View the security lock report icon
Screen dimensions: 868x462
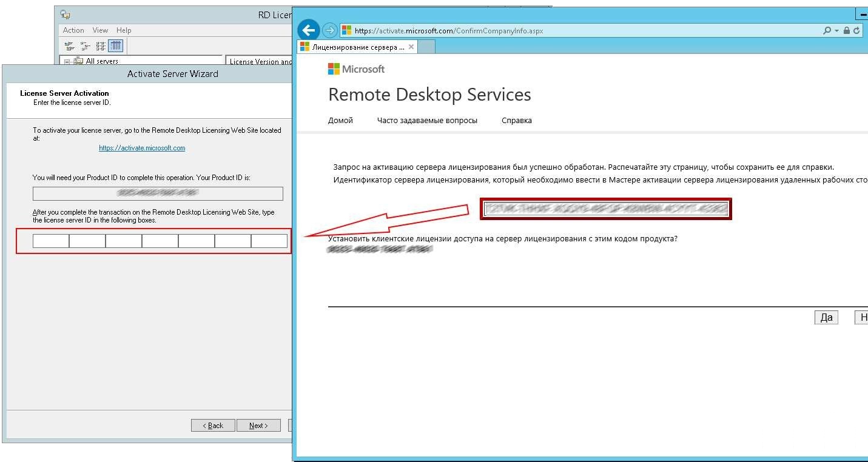pos(847,30)
